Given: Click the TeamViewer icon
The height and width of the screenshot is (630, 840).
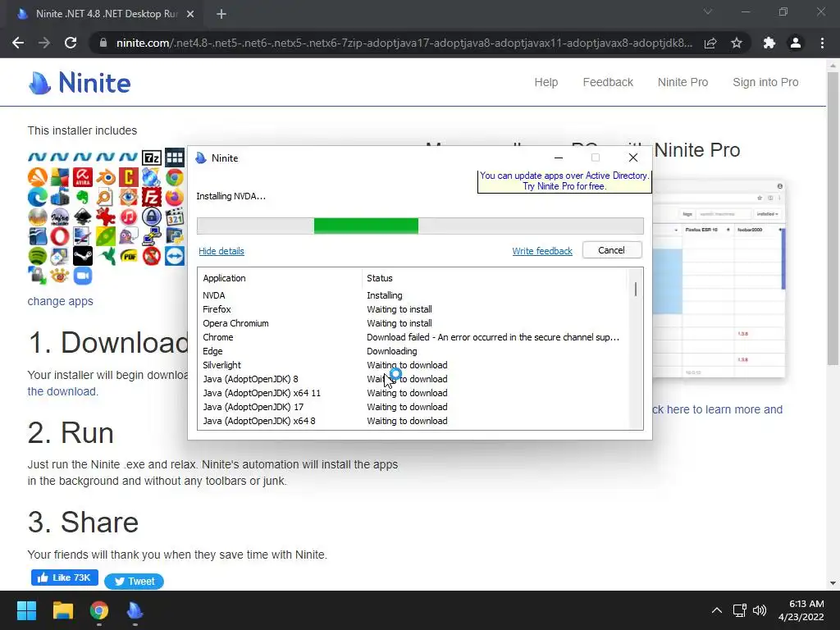Looking at the screenshot, I should (x=174, y=256).
